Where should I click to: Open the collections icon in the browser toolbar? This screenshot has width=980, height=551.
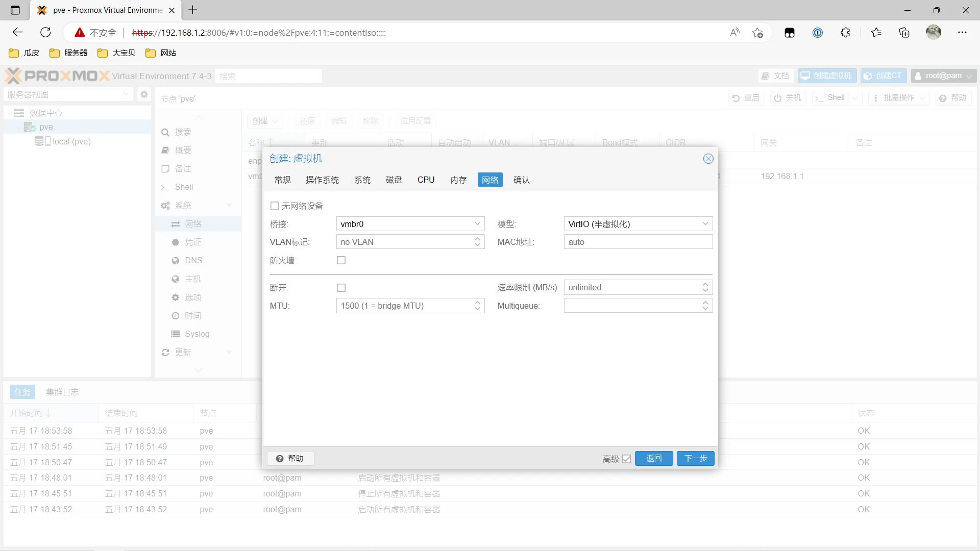(904, 33)
